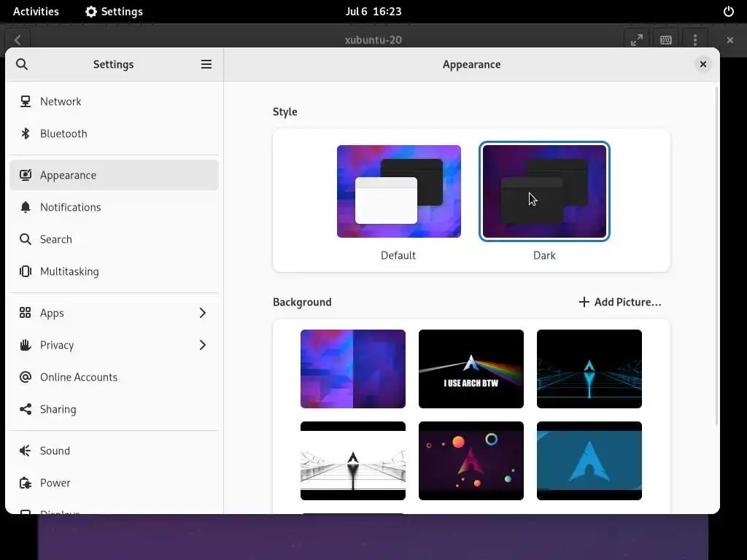Click the Sharing icon
This screenshot has height=560, width=747.
pos(26,409)
